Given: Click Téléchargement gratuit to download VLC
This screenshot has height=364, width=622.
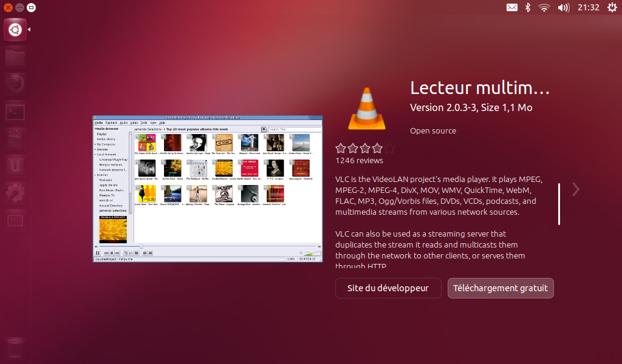Looking at the screenshot, I should [501, 288].
